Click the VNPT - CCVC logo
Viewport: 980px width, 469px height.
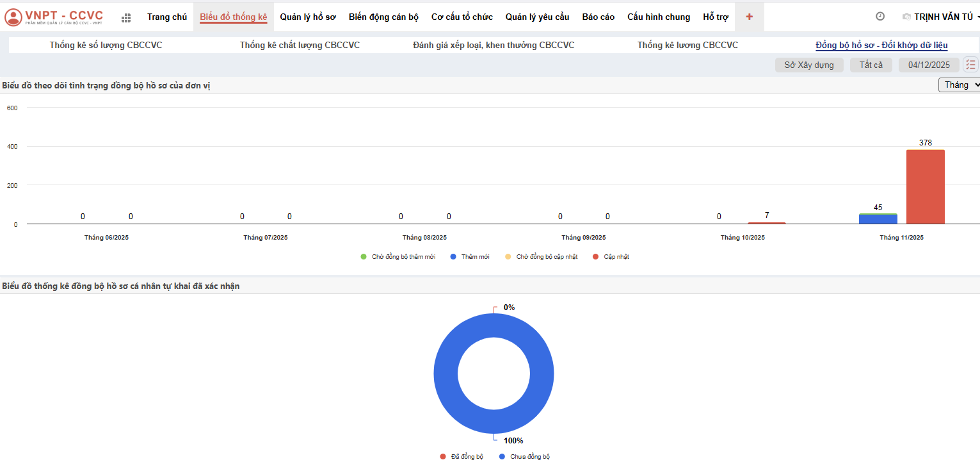coord(54,17)
